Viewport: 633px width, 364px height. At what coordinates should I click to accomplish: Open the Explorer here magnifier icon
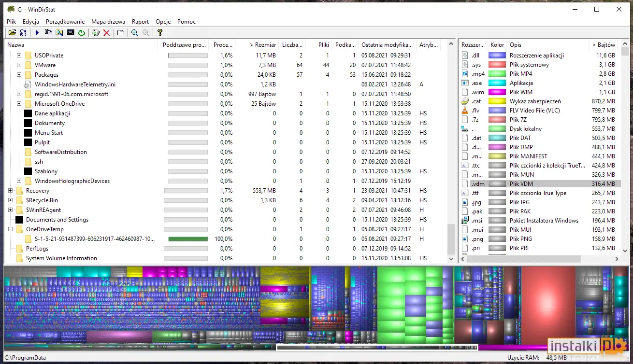[59, 32]
